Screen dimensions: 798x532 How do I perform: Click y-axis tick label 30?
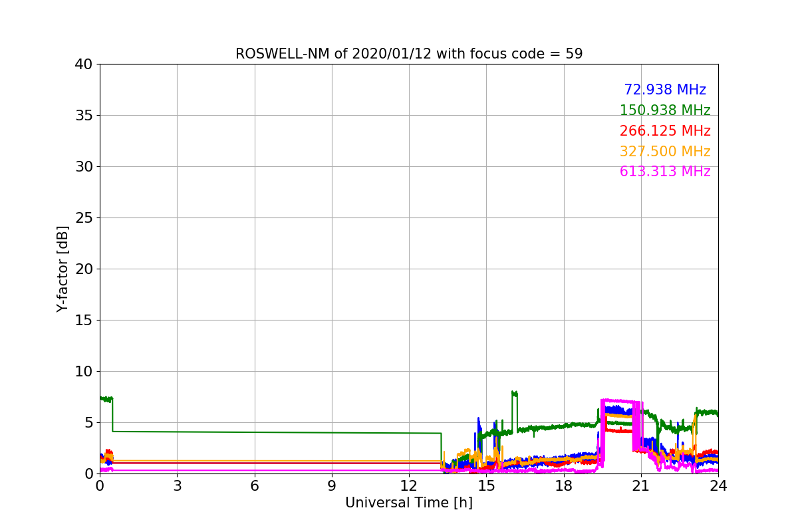[83, 167]
